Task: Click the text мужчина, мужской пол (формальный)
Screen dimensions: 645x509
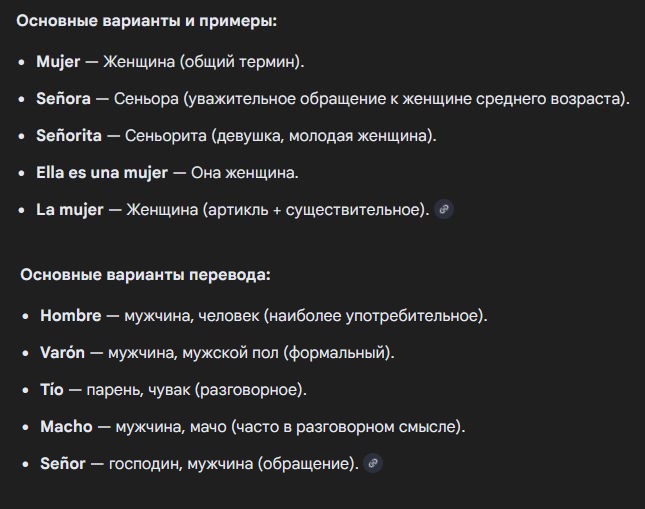Action: pos(251,353)
